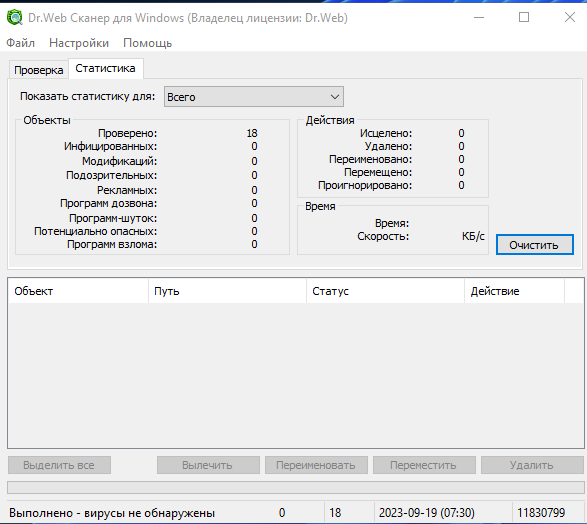The image size is (587, 524).
Task: Minimize the Dr.Web scanner window
Action: [479, 17]
